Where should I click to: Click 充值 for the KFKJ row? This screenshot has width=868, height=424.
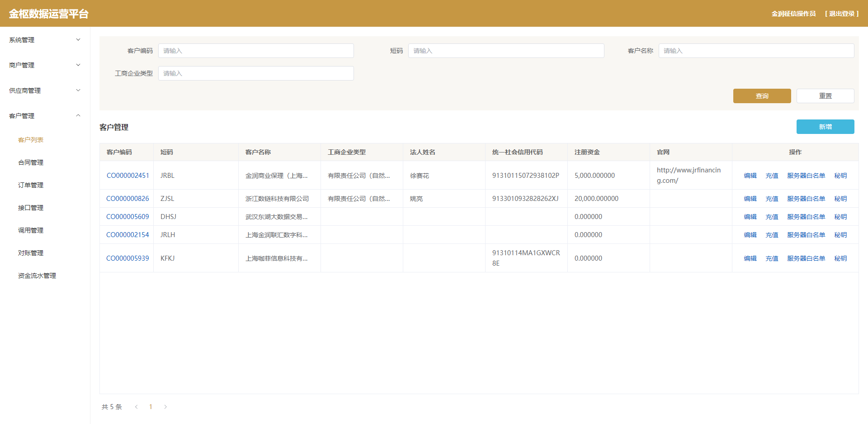[x=772, y=258]
